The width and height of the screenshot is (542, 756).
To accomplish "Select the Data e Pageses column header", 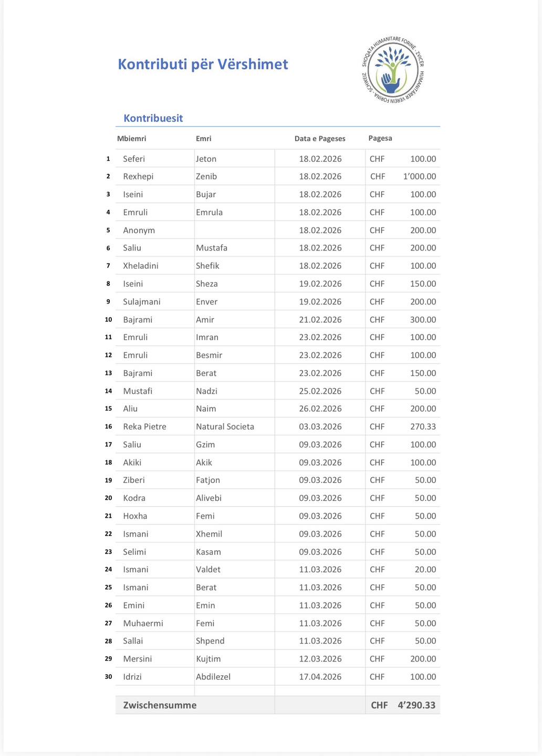I will click(320, 139).
